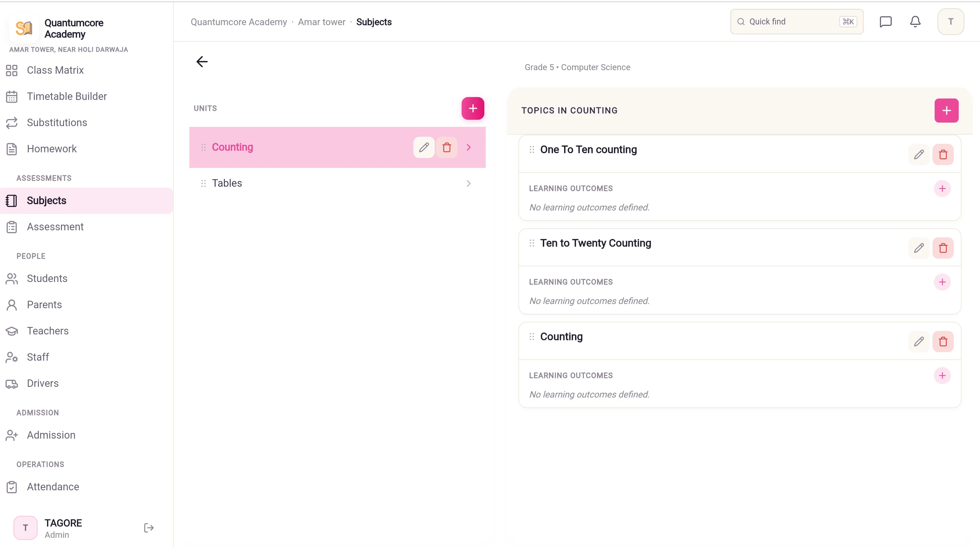Viewport: 980px width, 547px height.
Task: Click the One To Ten counting title
Action: click(589, 150)
